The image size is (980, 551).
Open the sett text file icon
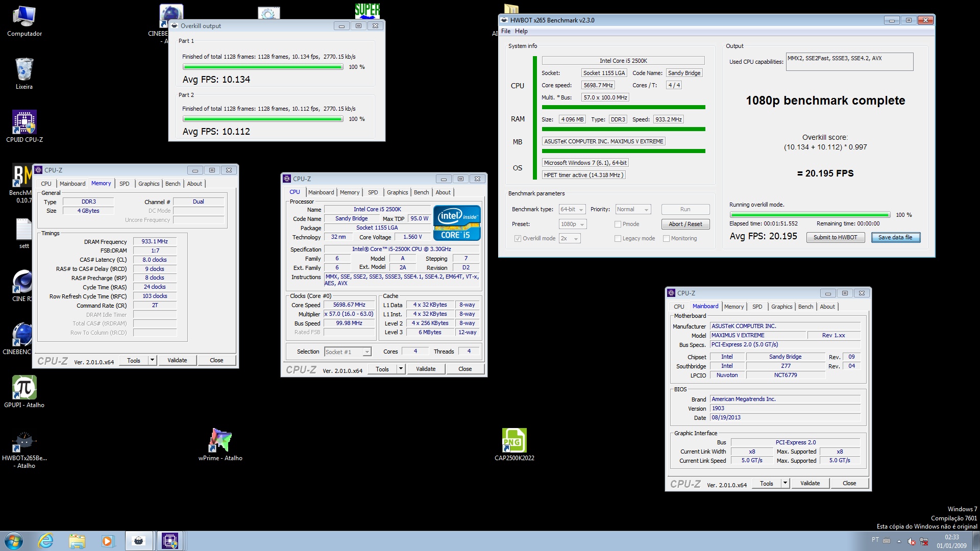click(x=24, y=234)
